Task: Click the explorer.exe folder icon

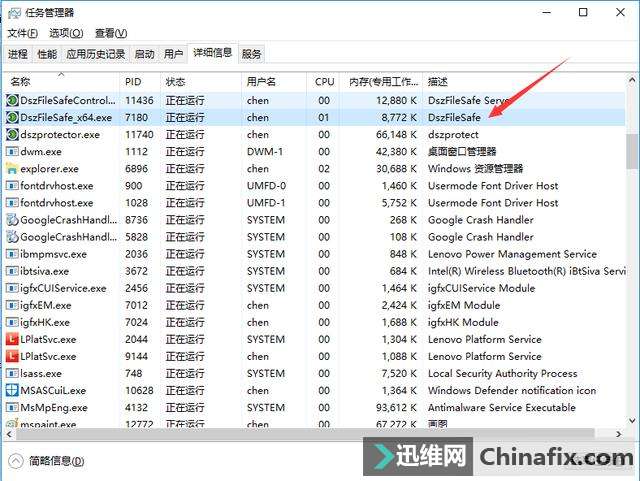Action: tap(12, 169)
